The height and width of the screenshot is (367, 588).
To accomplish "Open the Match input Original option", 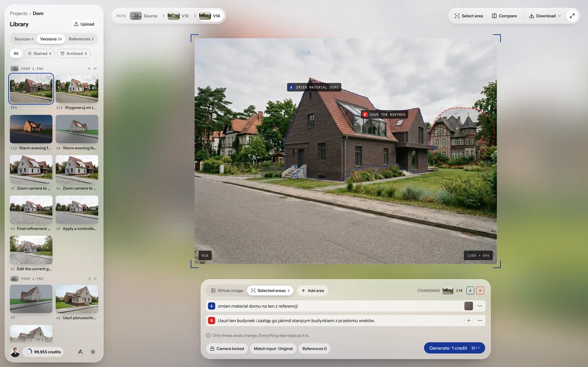I will [273, 349].
